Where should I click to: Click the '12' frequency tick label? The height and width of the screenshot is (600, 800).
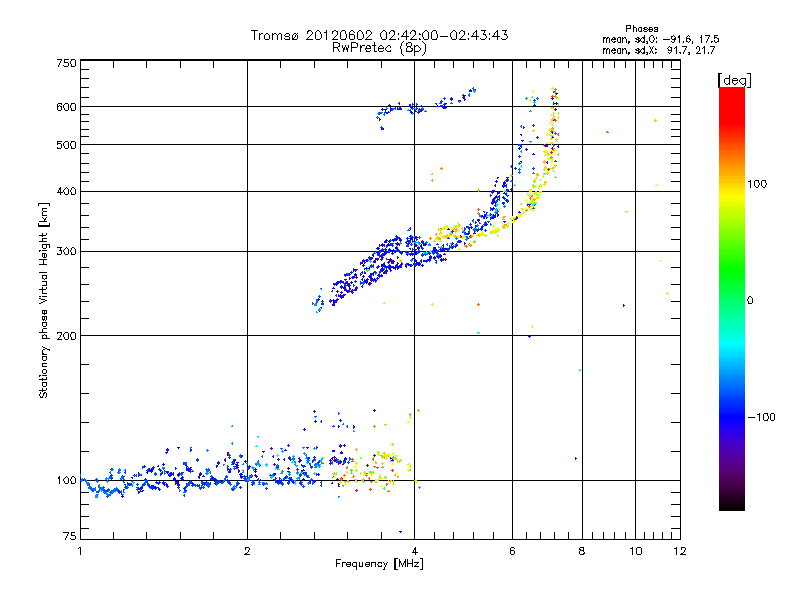(x=680, y=551)
